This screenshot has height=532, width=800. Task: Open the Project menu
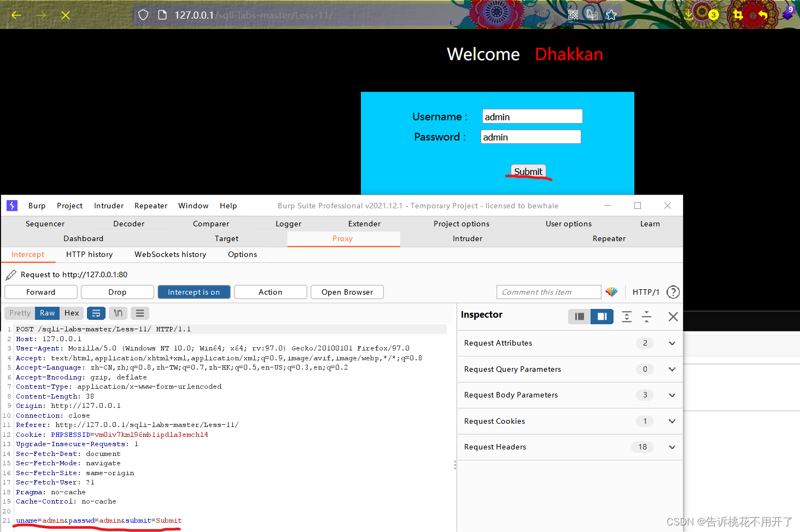click(70, 206)
